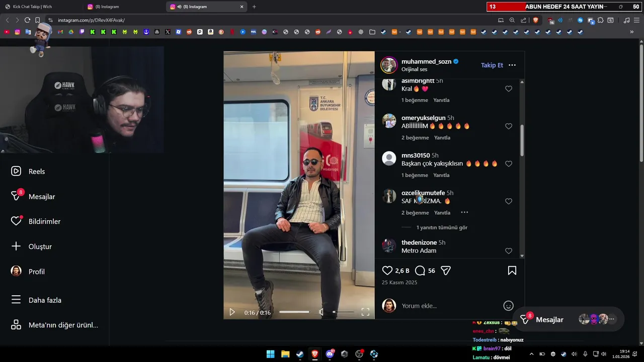Click Oluştur to create a post
The width and height of the screenshot is (644, 362).
point(31,246)
